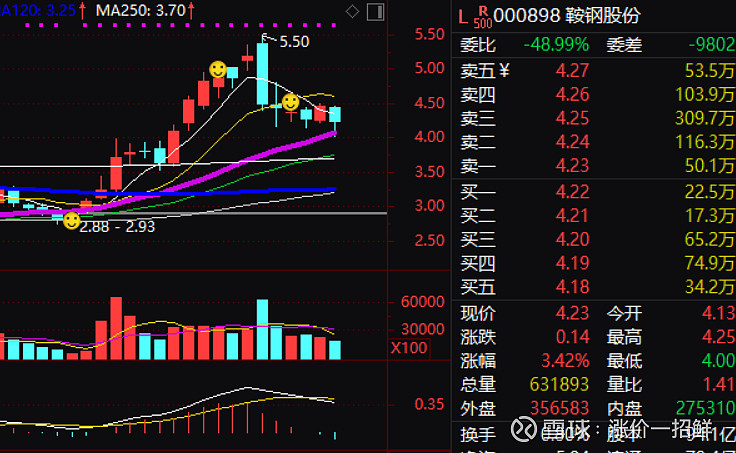The width and height of the screenshot is (736, 453).
Task: Click the 涨跌 value 0.14
Action: pos(572,337)
